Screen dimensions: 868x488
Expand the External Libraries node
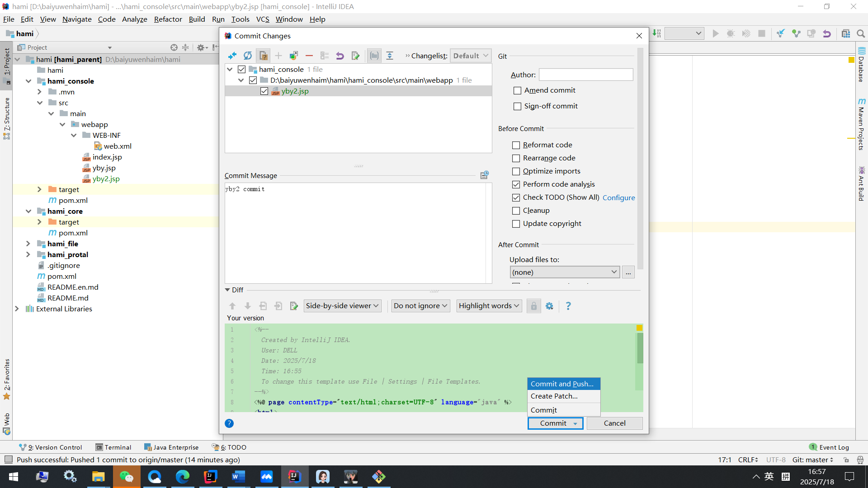click(x=17, y=309)
